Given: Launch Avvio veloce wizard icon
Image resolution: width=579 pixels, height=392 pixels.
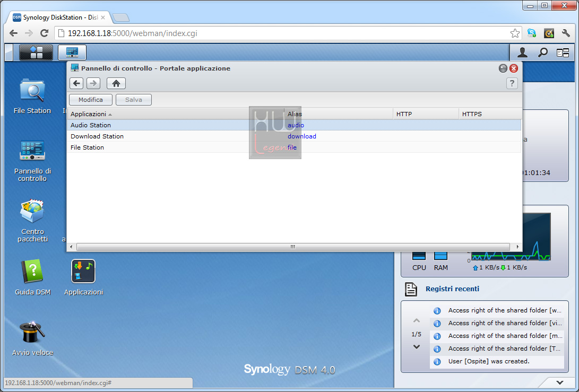Looking at the screenshot, I should [x=32, y=338].
